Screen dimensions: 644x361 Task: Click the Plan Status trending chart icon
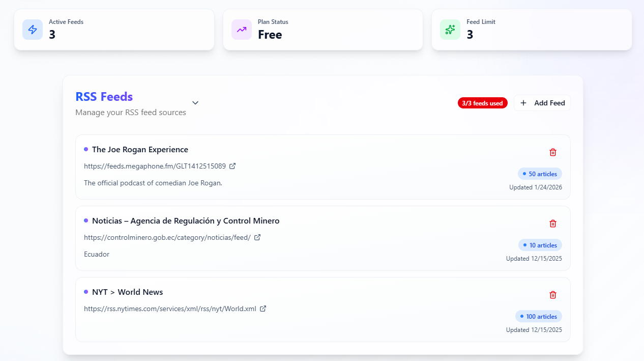[x=241, y=30]
